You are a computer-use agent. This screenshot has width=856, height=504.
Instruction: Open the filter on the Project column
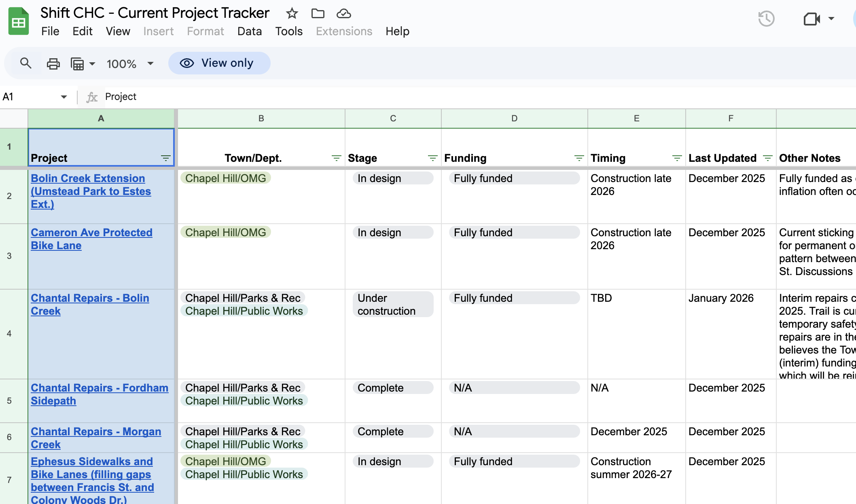click(x=165, y=158)
